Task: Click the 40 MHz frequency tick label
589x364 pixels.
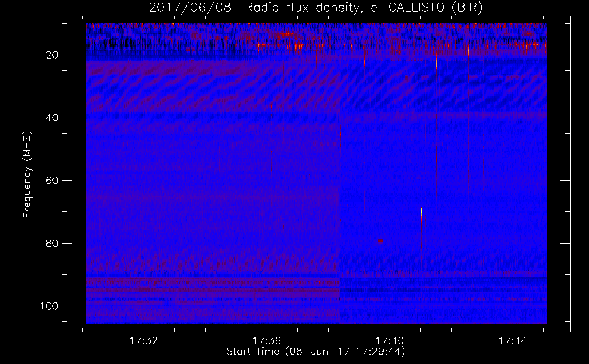Action: [52, 118]
